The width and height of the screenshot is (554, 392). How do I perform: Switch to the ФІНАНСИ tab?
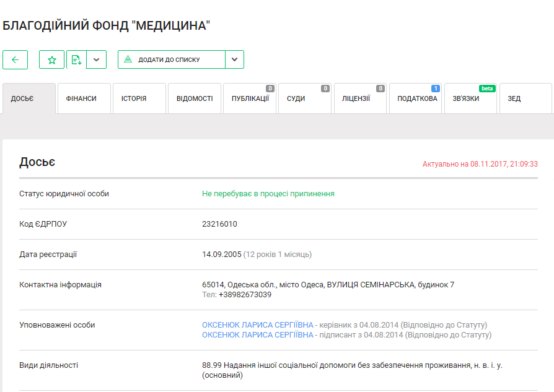(x=84, y=98)
